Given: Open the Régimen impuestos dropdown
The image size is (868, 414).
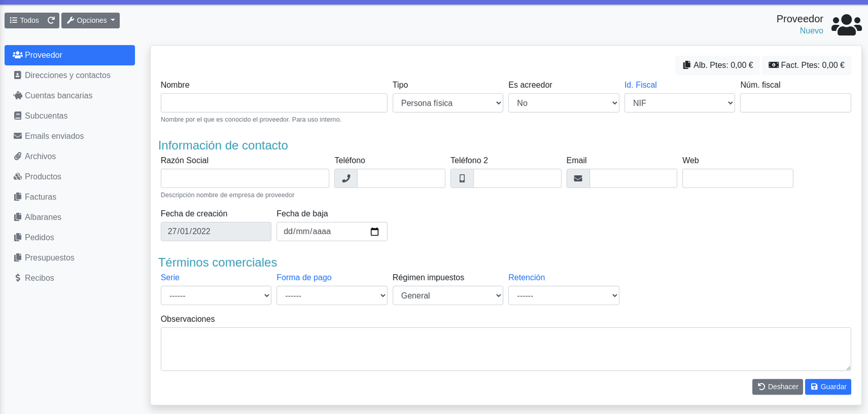Looking at the screenshot, I should coord(448,295).
